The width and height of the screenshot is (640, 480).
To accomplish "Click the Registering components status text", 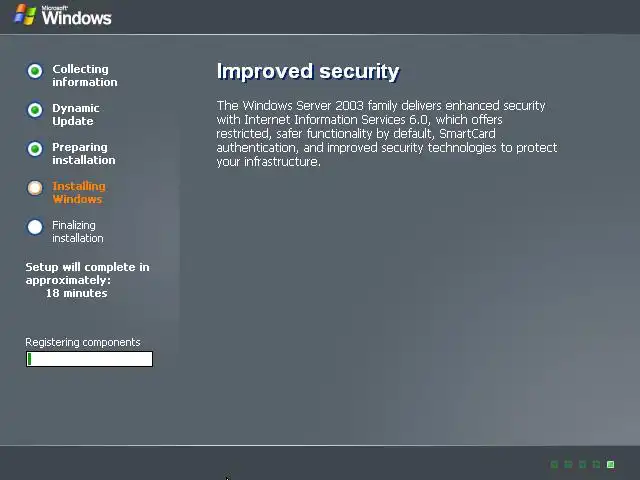I will 83,342.
